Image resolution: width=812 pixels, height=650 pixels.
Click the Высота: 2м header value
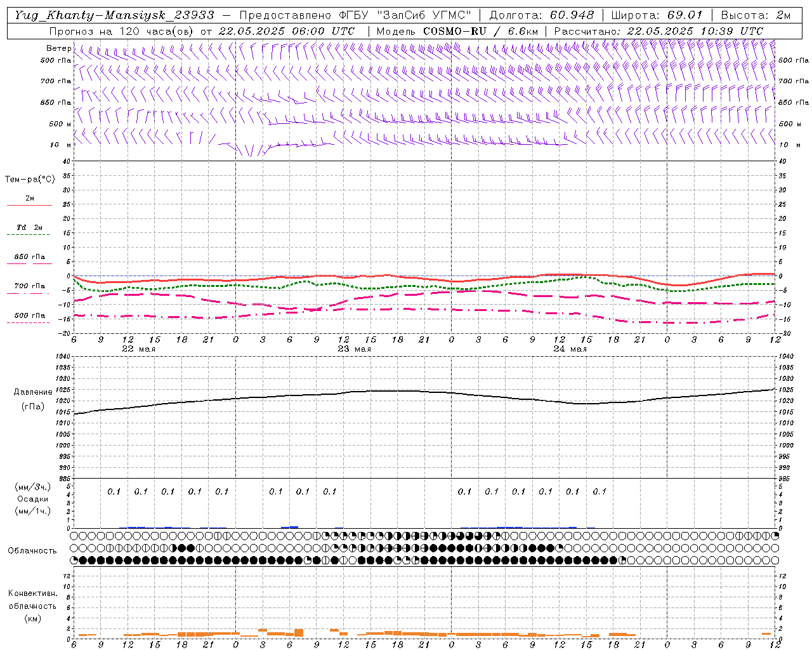click(756, 15)
